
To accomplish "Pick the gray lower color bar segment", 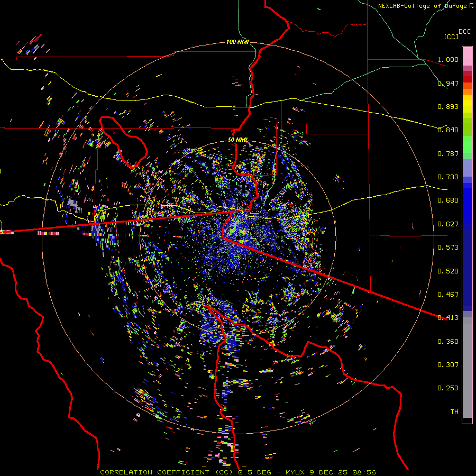I will [x=467, y=368].
